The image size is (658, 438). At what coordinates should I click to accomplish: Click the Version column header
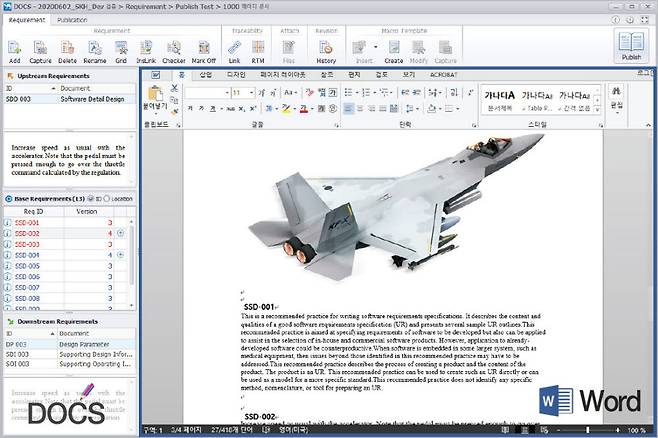[x=87, y=211]
